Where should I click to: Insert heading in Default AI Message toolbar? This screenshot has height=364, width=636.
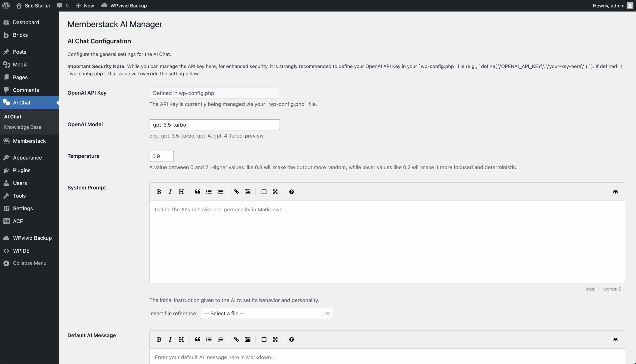pos(181,339)
